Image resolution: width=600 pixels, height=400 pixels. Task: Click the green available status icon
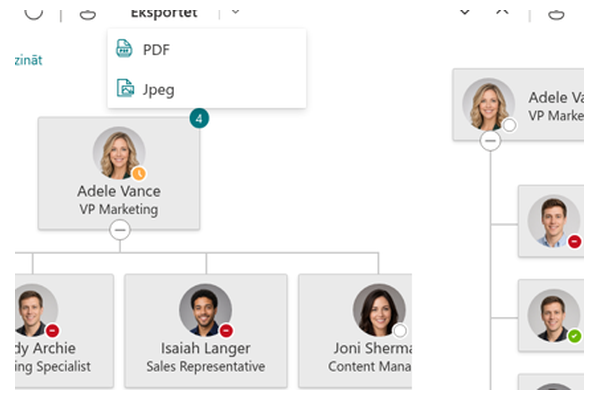tap(574, 336)
